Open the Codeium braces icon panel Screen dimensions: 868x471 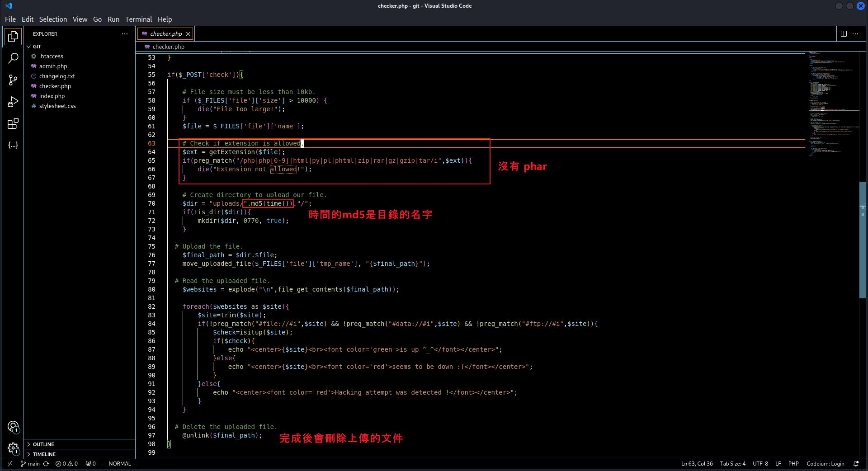coord(13,145)
